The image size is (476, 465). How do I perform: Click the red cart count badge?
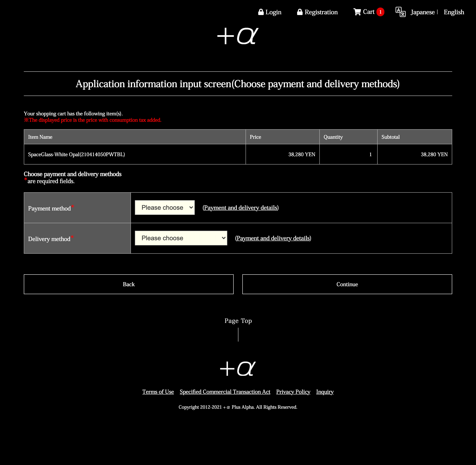[380, 12]
